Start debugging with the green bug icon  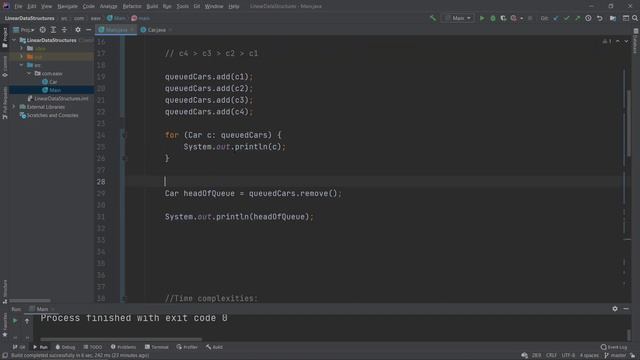[x=493, y=18]
